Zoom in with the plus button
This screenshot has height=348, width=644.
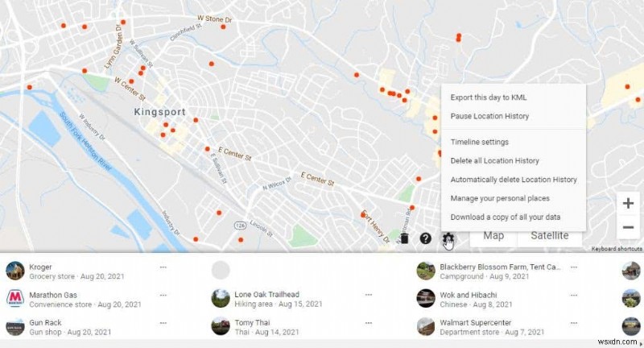click(x=628, y=203)
